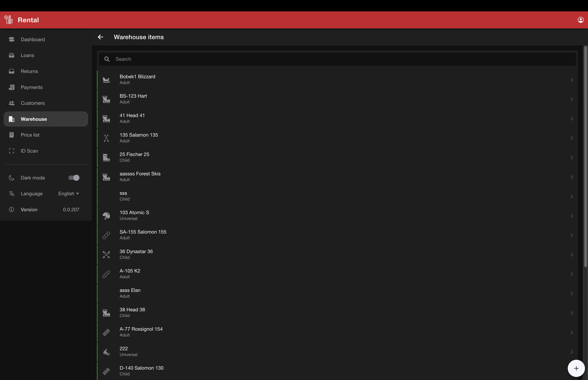Viewport: 588px width, 380px height.
Task: Open the Price list menu item
Action: click(46, 135)
